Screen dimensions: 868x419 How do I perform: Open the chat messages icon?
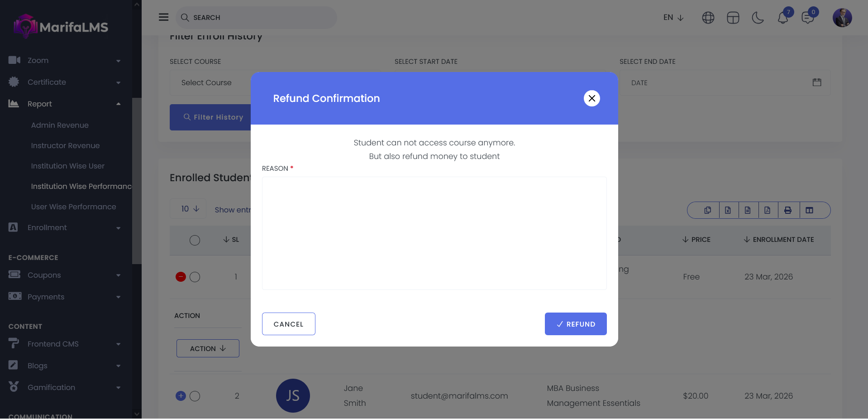click(807, 18)
